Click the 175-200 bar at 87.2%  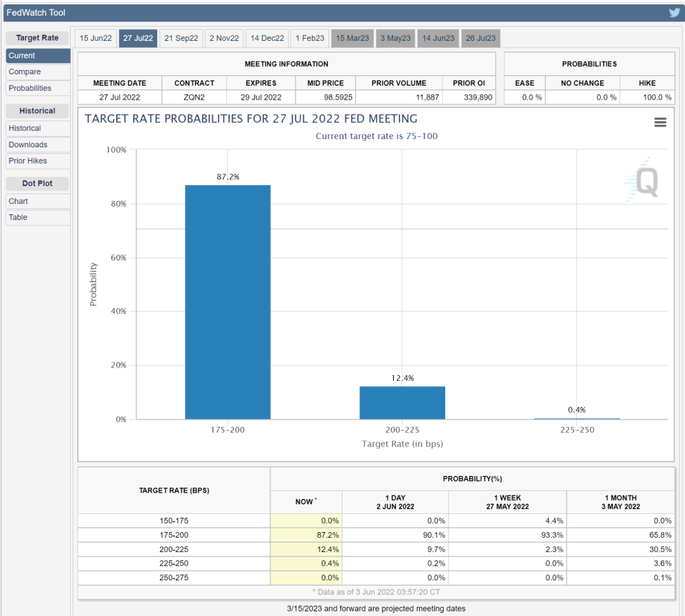click(227, 301)
